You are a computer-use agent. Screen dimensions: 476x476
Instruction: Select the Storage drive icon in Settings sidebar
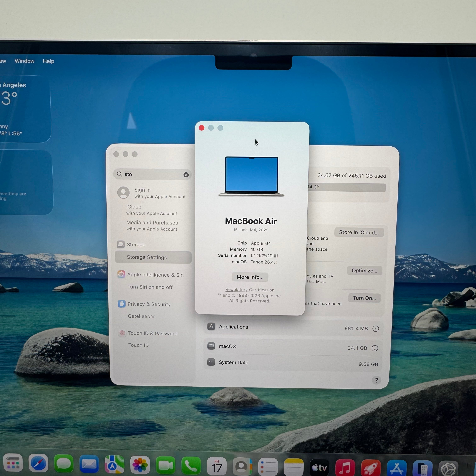pyautogui.click(x=121, y=244)
